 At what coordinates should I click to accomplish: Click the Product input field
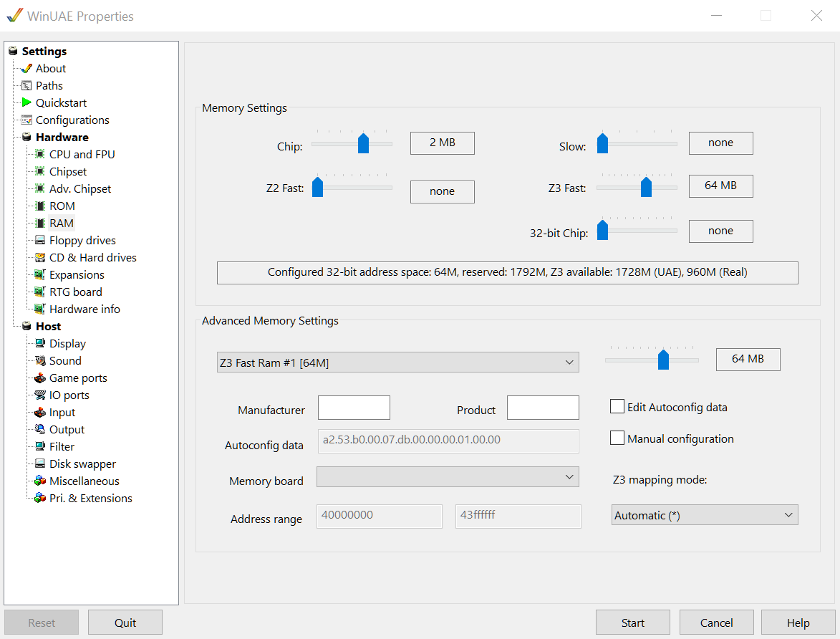[x=544, y=408]
